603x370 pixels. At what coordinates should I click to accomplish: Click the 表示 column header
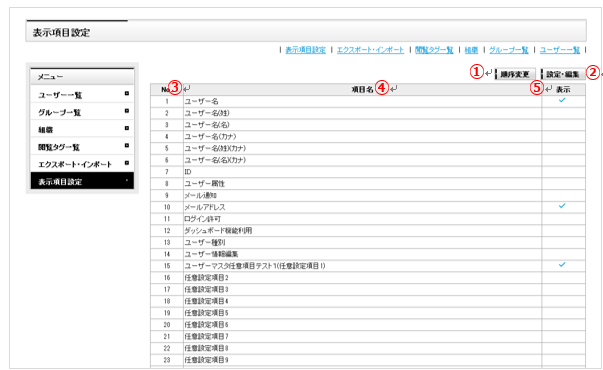click(563, 90)
